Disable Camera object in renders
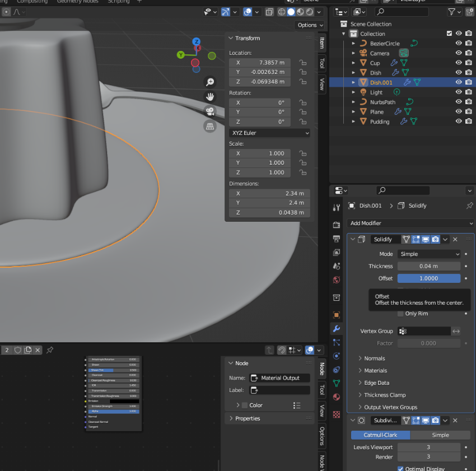Image resolution: width=476 pixels, height=471 pixels. point(469,53)
